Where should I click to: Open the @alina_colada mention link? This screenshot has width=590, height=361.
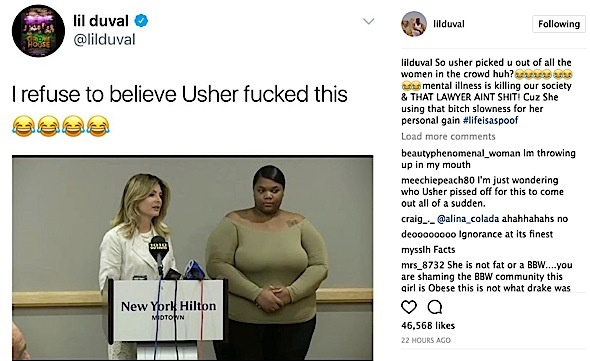[468, 219]
